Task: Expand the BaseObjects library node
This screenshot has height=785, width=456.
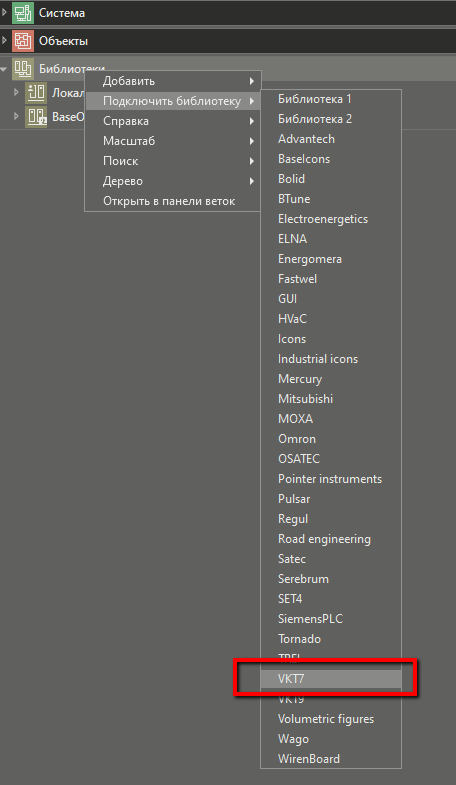Action: point(16,117)
